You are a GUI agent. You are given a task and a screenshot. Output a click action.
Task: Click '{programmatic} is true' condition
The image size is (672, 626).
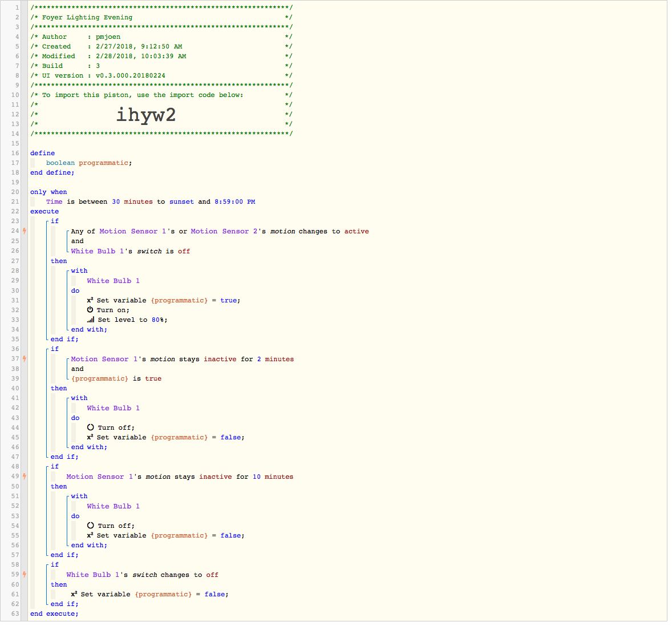(x=116, y=378)
